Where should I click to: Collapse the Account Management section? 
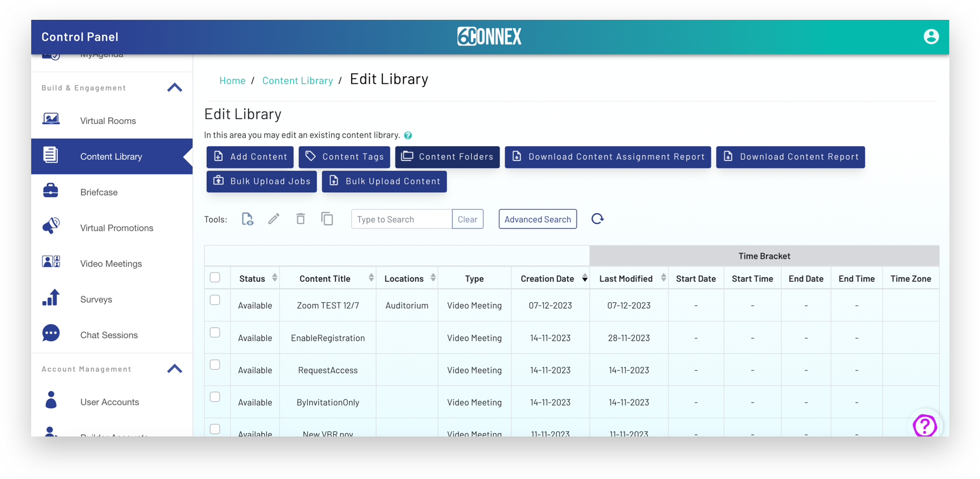click(x=174, y=368)
